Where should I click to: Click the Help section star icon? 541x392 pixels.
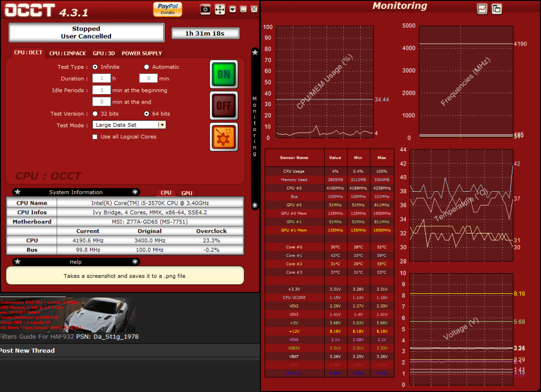[x=17, y=262]
